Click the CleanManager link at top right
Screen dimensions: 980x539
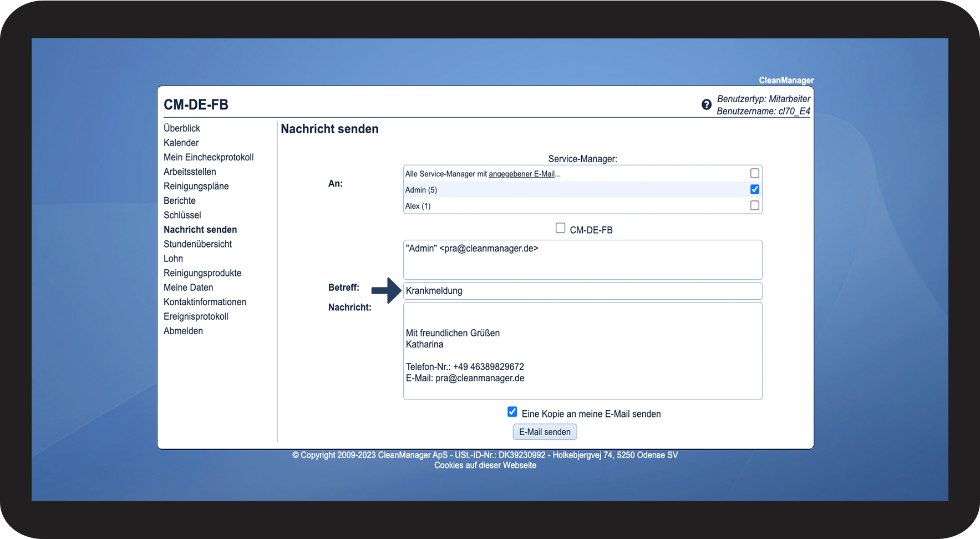tap(786, 80)
